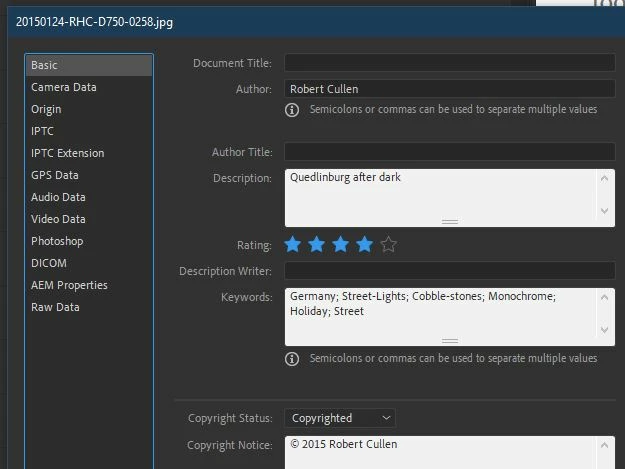Click Description scroll down arrow
The image size is (625, 469).
coord(604,211)
